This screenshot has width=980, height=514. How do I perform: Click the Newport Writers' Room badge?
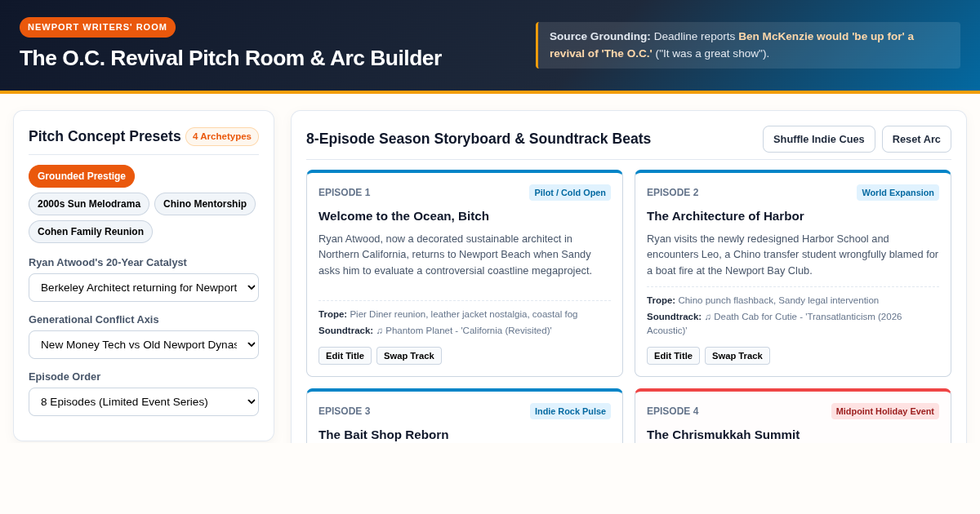(97, 27)
